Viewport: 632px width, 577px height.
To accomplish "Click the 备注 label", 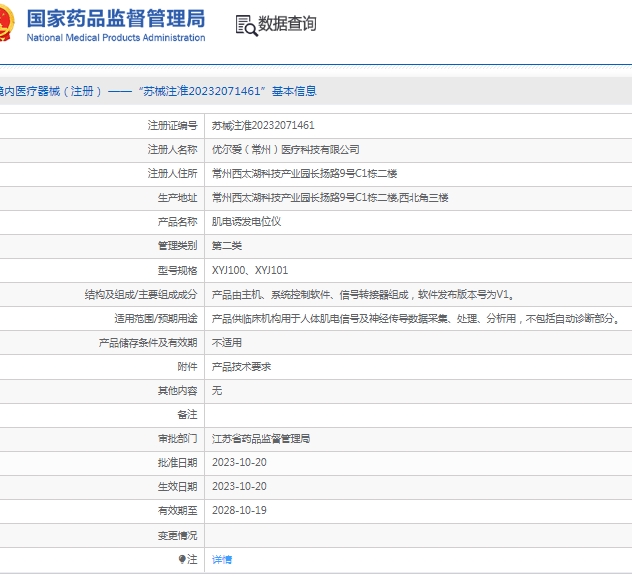I will pyautogui.click(x=187, y=415).
